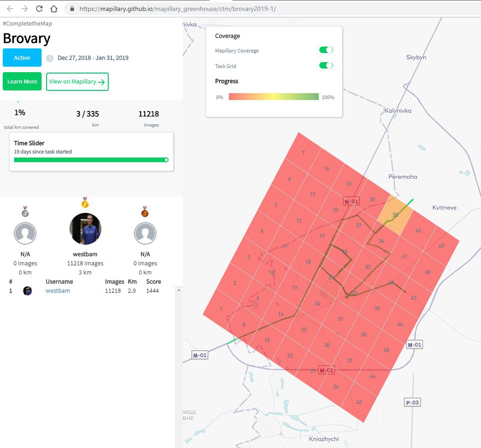Click the address bar URL
The width and height of the screenshot is (481, 448).
point(178,9)
